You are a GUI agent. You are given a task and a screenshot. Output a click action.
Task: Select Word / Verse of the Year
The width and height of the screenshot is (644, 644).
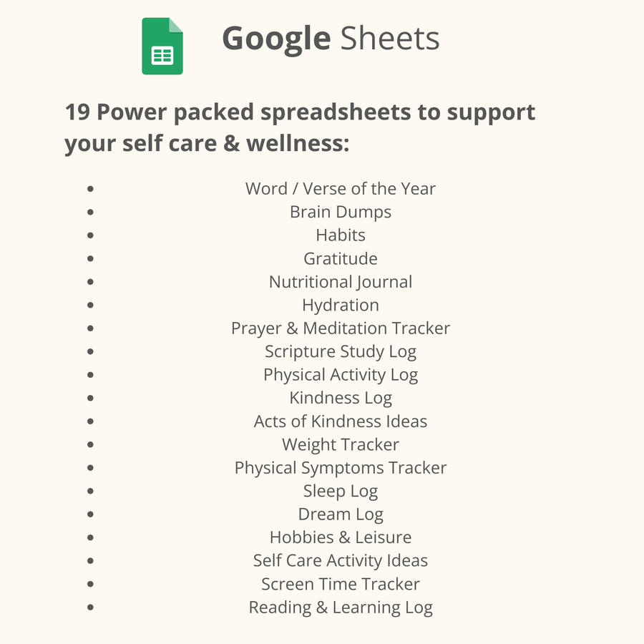click(340, 189)
